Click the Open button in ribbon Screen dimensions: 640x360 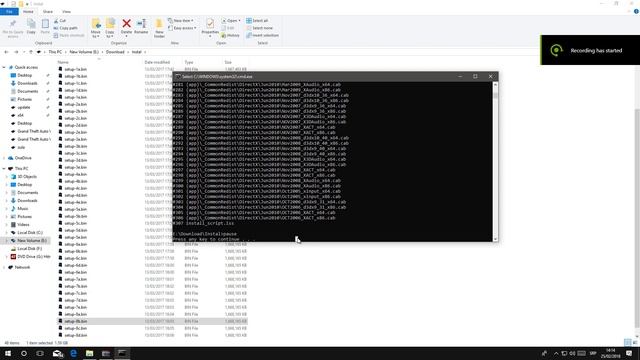[231, 21]
